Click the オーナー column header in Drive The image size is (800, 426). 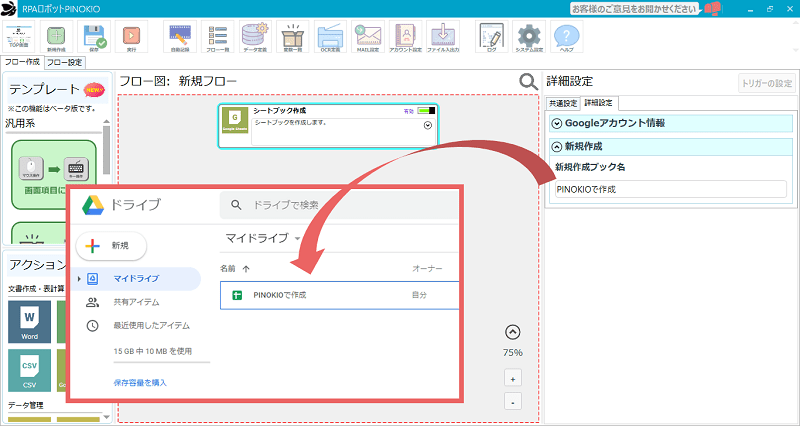427,269
